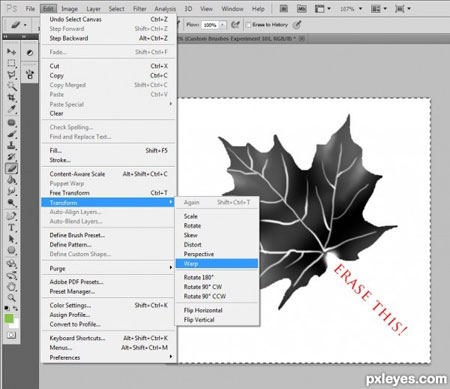Open the Filter menu

point(140,9)
